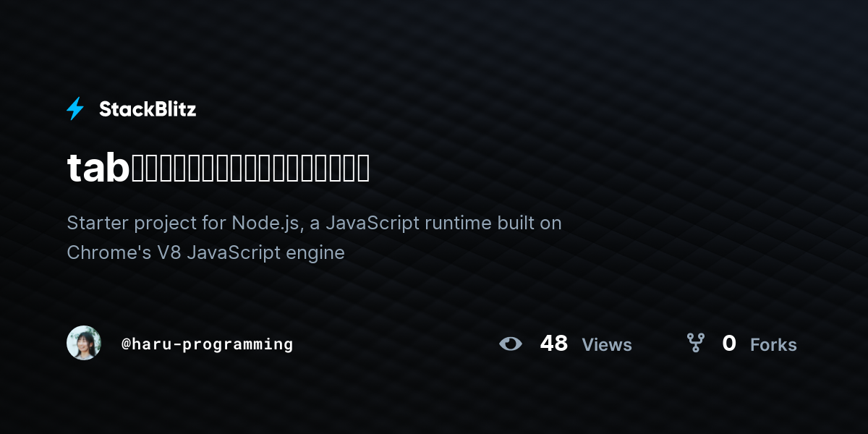
Task: Click "built on" in the description
Action: coord(529,223)
